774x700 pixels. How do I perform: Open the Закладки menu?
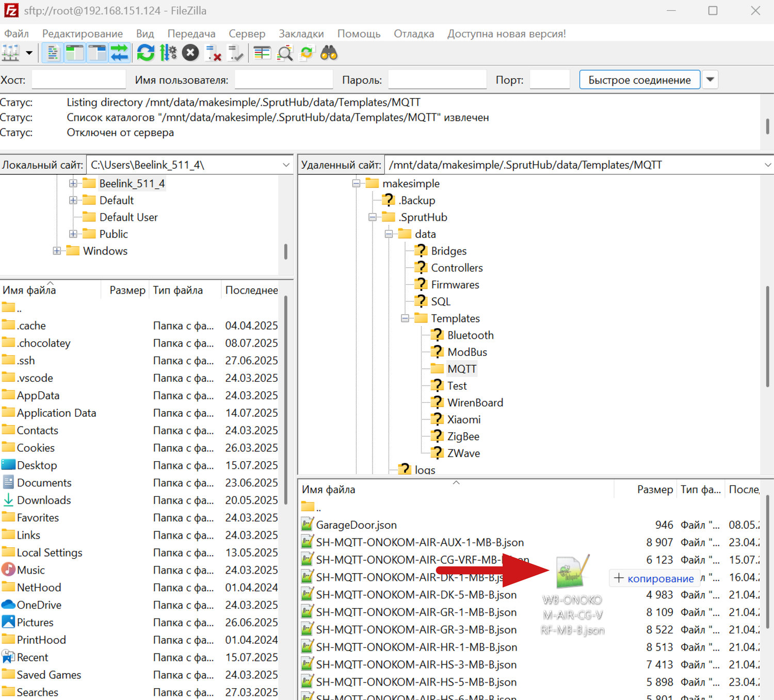[301, 34]
